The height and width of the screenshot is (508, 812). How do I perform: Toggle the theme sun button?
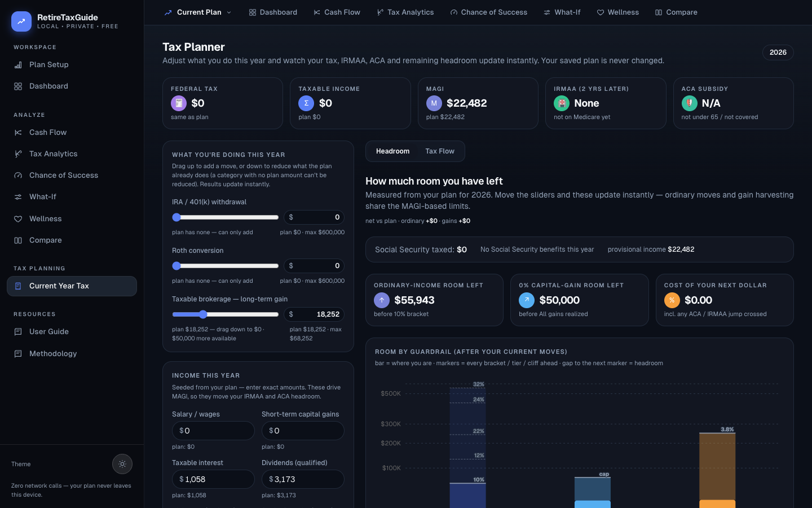(x=122, y=464)
